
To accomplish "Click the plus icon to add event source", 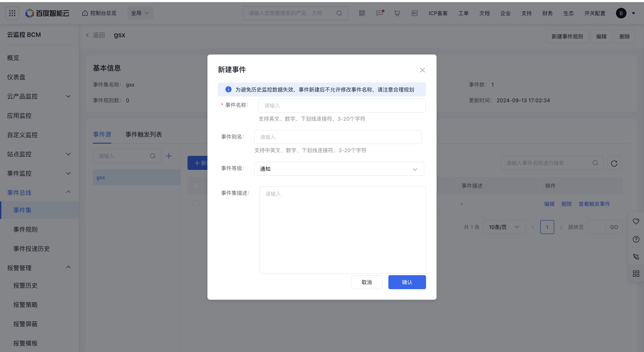I will (x=169, y=156).
